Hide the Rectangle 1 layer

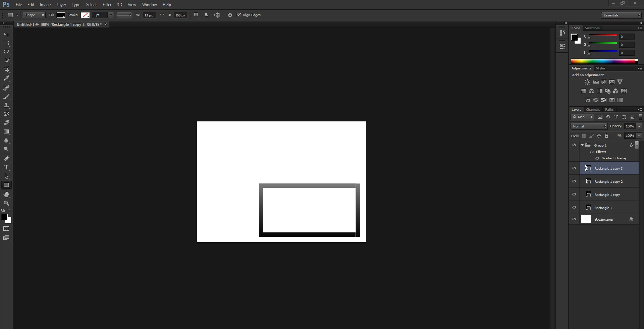click(x=574, y=208)
